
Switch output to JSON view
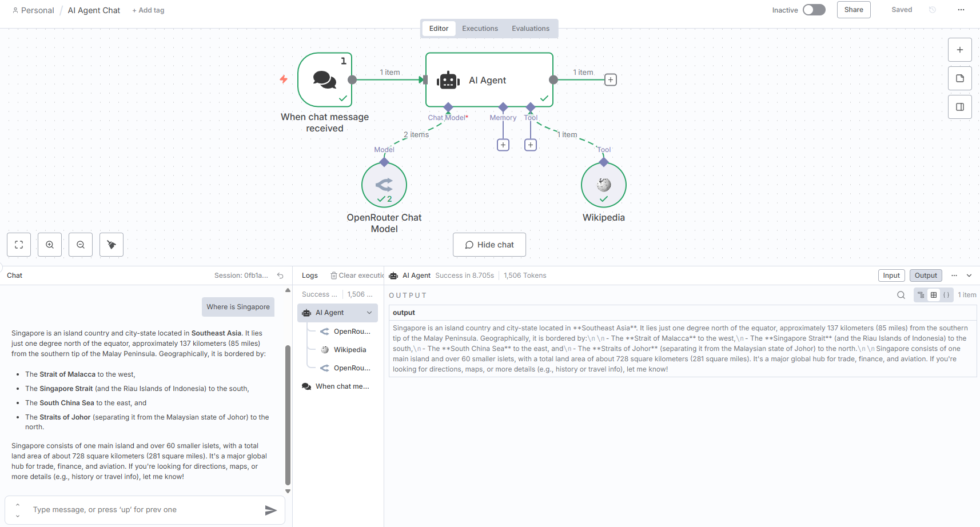[x=946, y=295]
